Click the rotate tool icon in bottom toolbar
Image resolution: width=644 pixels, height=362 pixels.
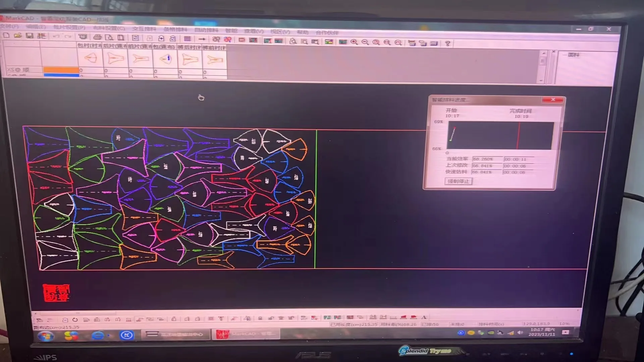click(x=75, y=320)
